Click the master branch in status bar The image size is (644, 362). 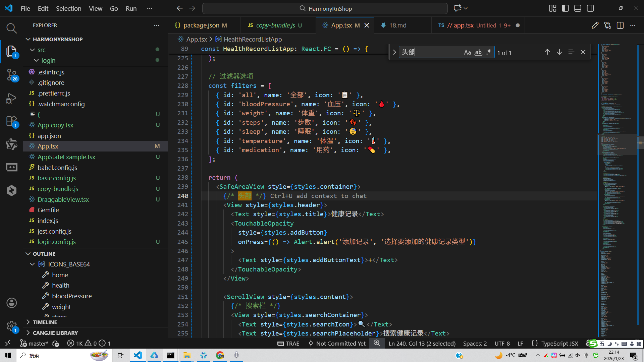click(x=38, y=344)
